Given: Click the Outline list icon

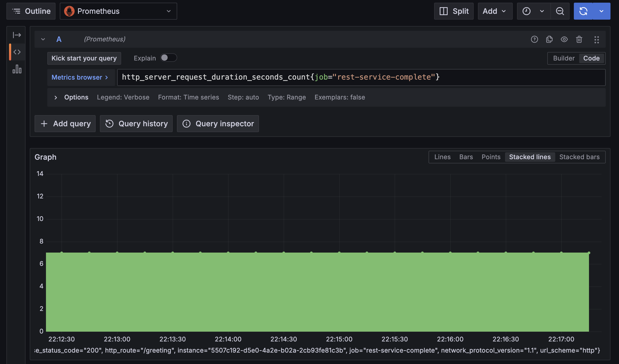Looking at the screenshot, I should [16, 11].
